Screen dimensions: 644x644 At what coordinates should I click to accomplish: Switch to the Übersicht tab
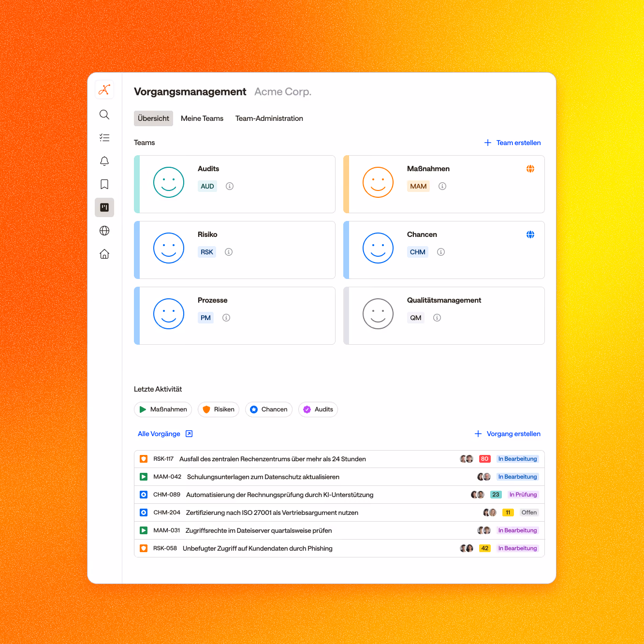point(153,118)
